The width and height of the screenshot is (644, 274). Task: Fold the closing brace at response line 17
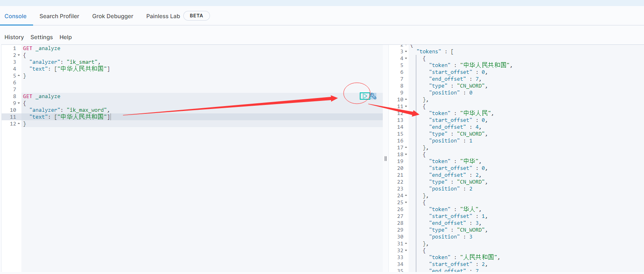click(406, 148)
